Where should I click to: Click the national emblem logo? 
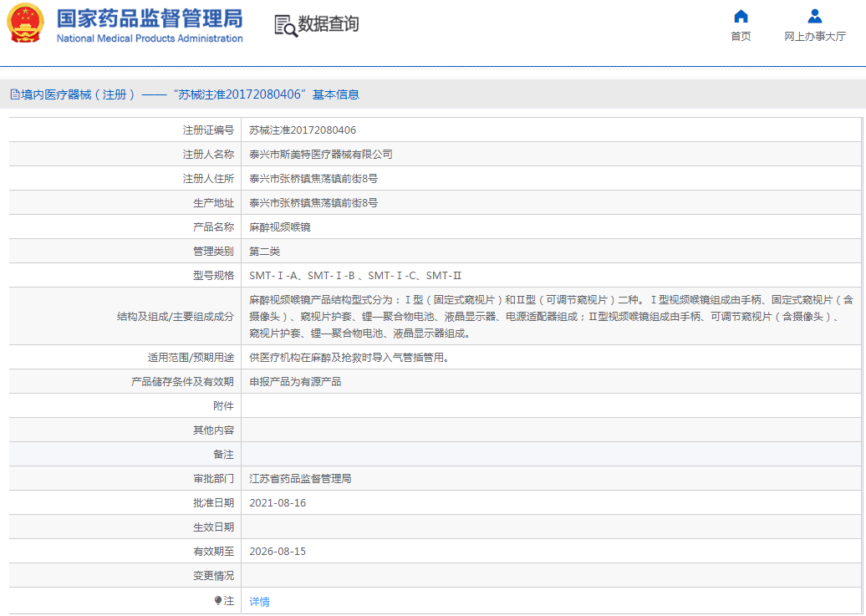pos(25,23)
